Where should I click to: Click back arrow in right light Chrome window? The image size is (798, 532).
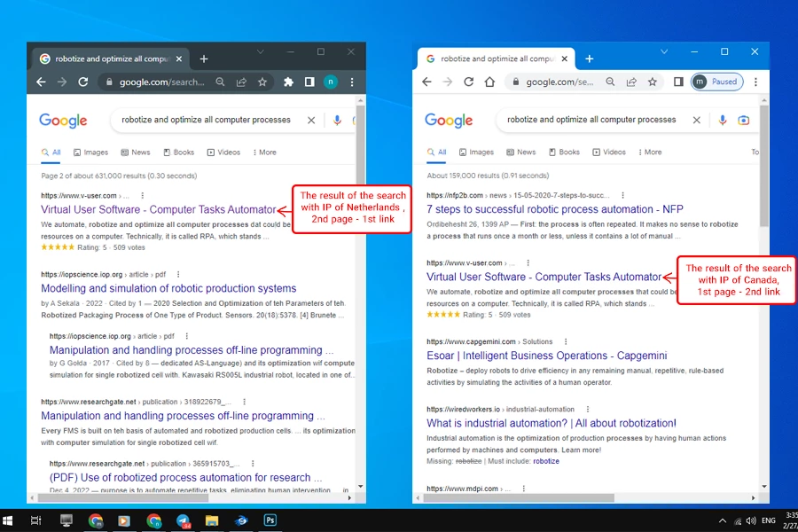[x=427, y=82]
